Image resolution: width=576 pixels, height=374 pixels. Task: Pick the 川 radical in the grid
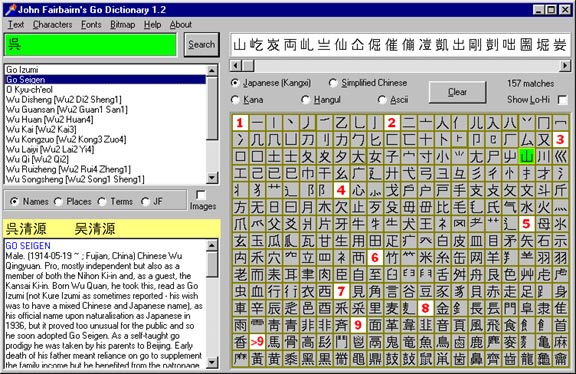(x=543, y=157)
